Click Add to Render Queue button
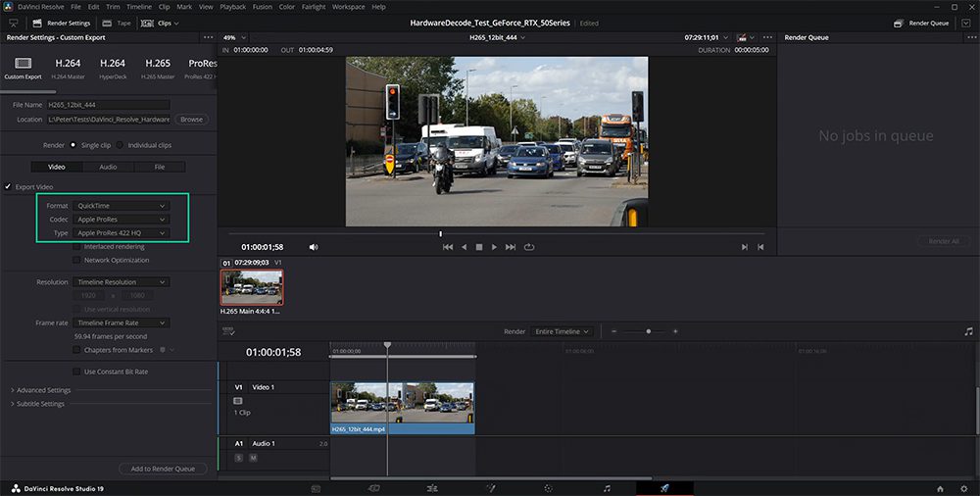 click(x=163, y=469)
